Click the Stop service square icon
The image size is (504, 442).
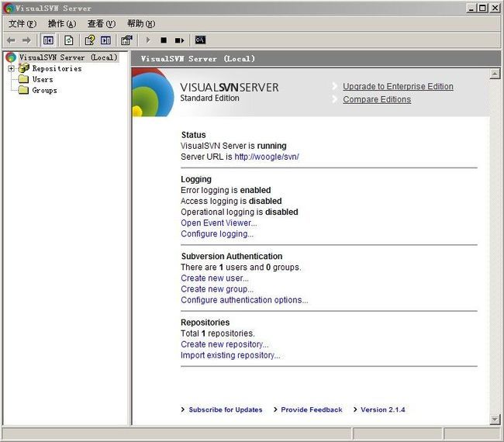point(164,40)
